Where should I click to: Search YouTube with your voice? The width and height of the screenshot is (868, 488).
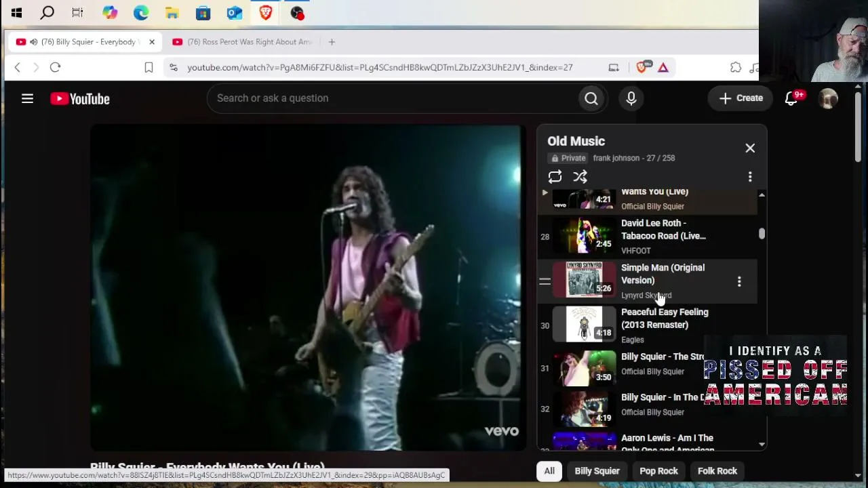tap(631, 99)
